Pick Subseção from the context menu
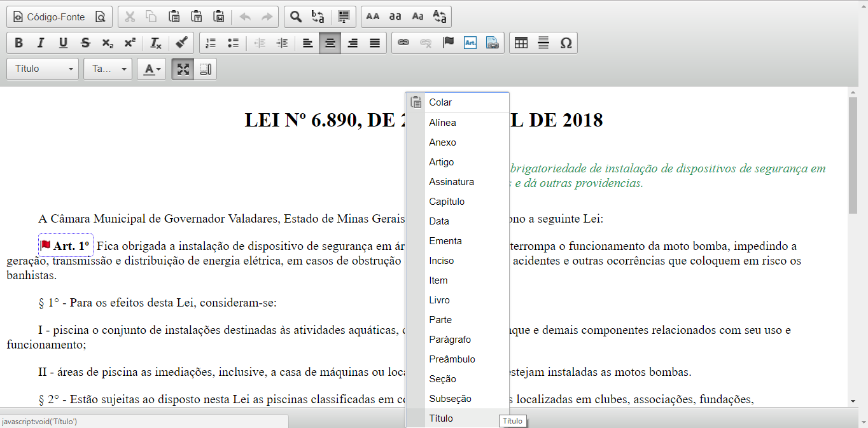This screenshot has width=868, height=428. coord(458,399)
